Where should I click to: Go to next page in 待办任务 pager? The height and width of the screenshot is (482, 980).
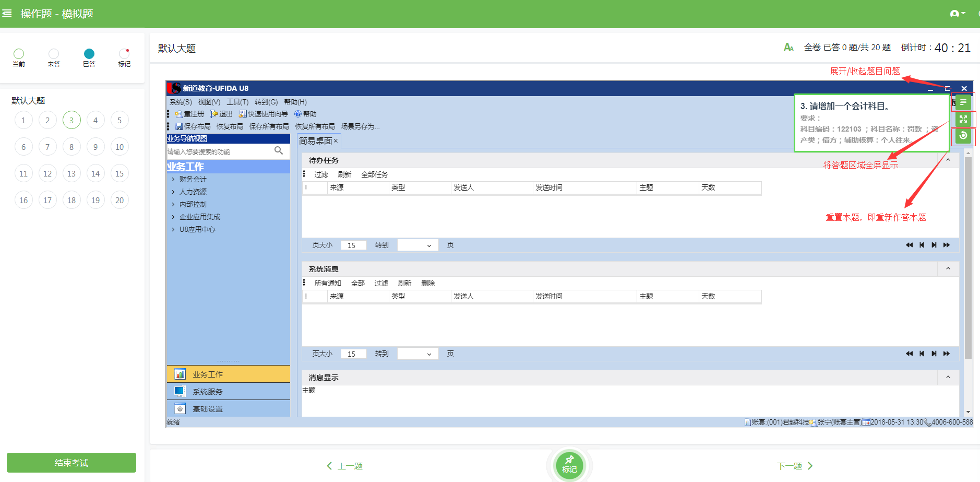pos(934,245)
